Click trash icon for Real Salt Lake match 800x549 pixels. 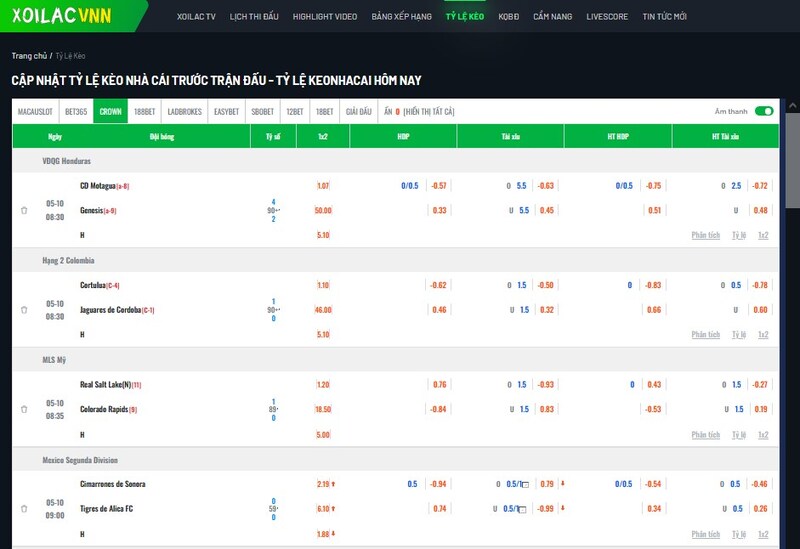point(24,410)
